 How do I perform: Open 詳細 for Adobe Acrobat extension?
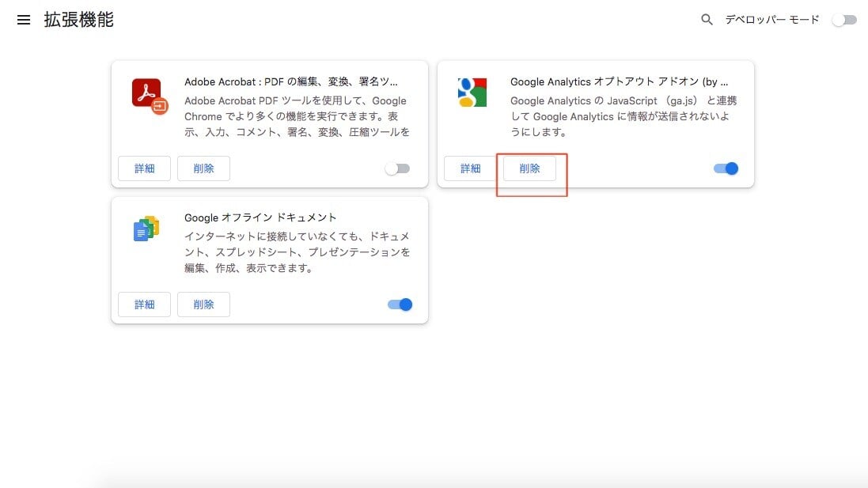(145, 168)
